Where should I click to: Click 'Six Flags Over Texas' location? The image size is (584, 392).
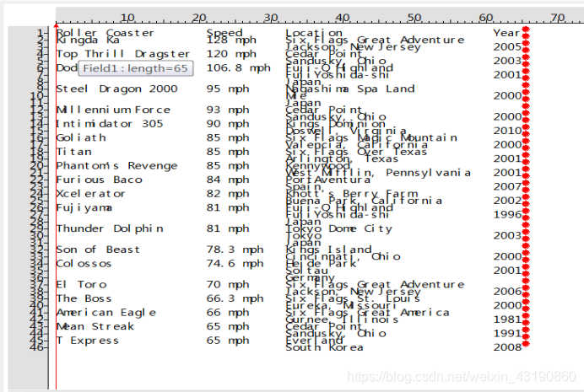[356, 152]
